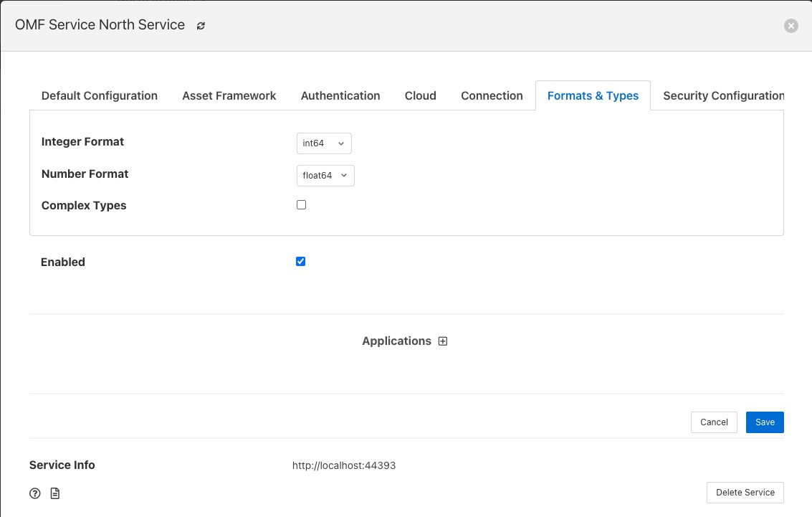Click the refresh icon beside the service title

pos(201,26)
